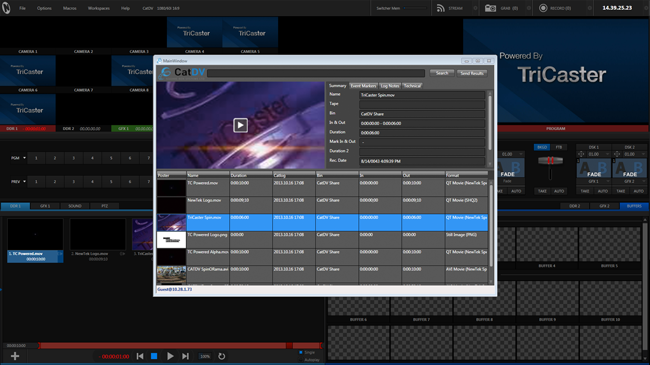The height and width of the screenshot is (365, 650).
Task: Click the Stream broadcast icon
Action: pyautogui.click(x=440, y=8)
